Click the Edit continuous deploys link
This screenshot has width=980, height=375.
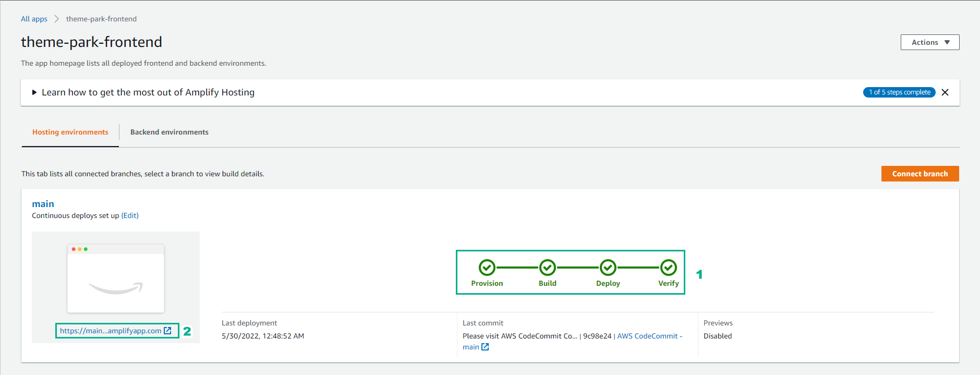[130, 215]
